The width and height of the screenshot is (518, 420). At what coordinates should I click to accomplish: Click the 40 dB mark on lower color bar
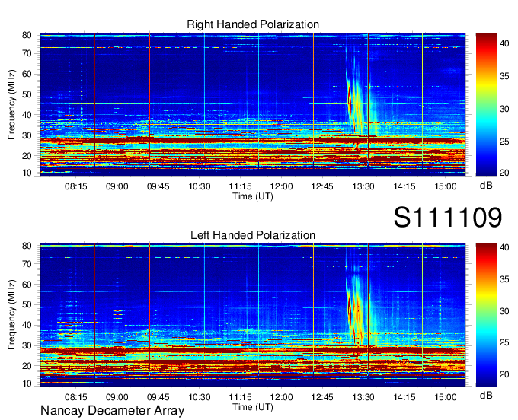504,247
